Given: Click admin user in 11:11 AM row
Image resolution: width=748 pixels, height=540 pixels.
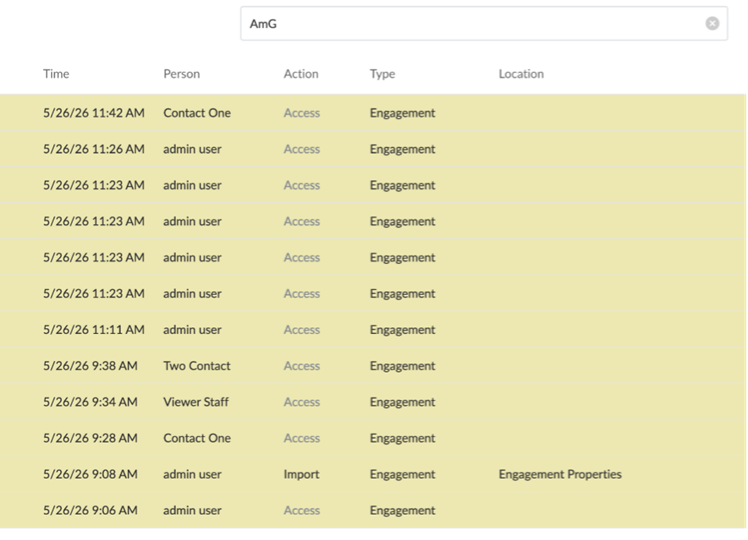Looking at the screenshot, I should point(192,330).
